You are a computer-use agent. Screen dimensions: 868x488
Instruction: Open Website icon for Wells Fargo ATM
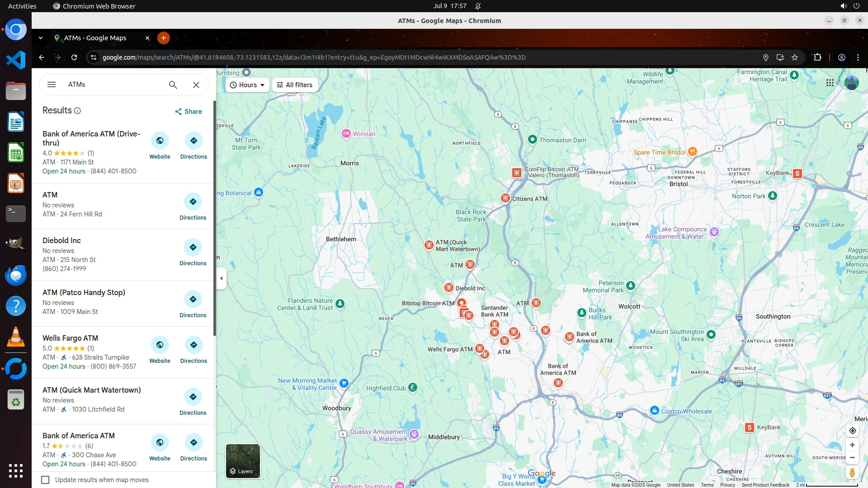pos(160,345)
